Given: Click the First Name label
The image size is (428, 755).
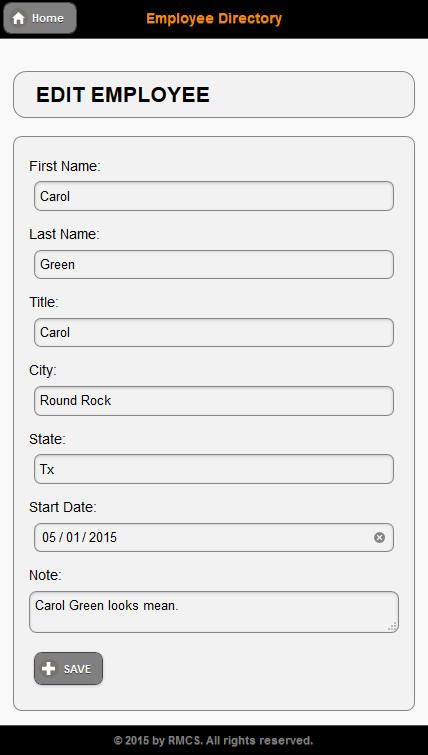Looking at the screenshot, I should [65, 166].
